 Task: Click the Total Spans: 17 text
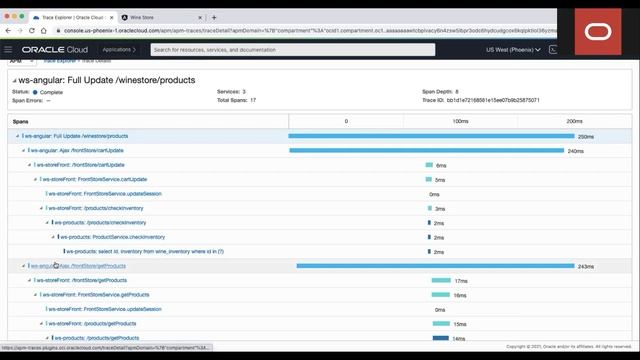(236, 100)
